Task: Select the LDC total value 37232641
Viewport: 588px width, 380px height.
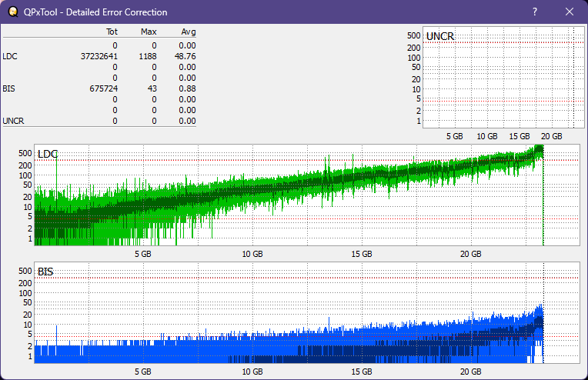Action: pyautogui.click(x=99, y=56)
